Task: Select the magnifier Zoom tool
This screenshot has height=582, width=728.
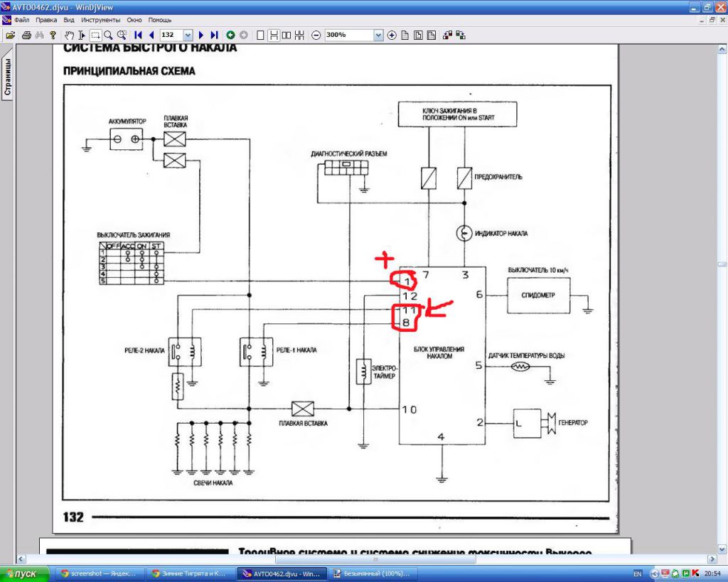Action: coord(108,35)
